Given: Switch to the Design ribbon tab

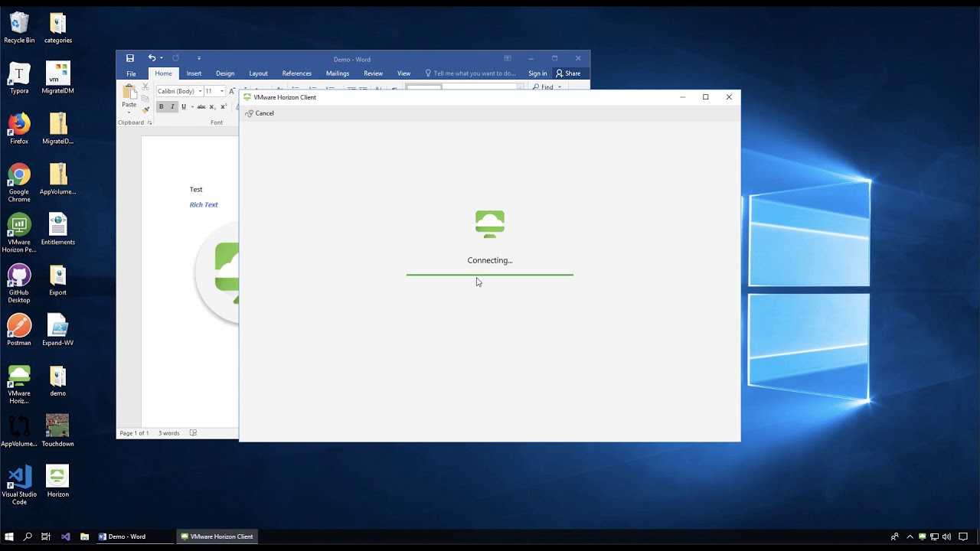Looking at the screenshot, I should [x=225, y=73].
